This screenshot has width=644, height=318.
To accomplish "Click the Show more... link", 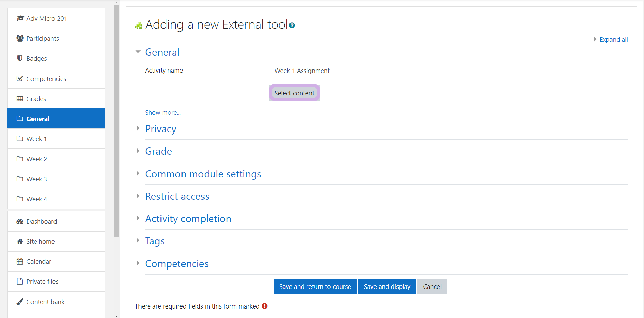I will (x=163, y=112).
